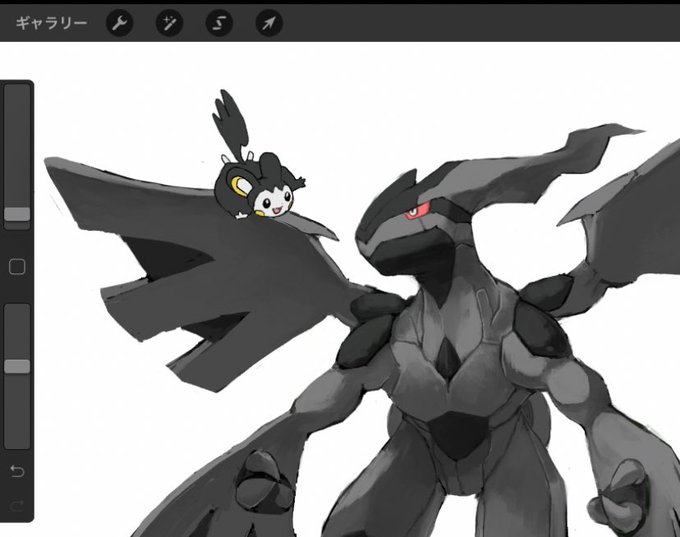
Task: Undo the last stroke with undo arrow
Action: pyautogui.click(x=17, y=471)
